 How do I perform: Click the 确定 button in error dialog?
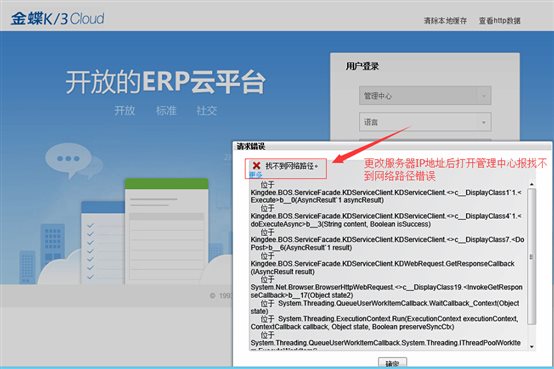392,363
